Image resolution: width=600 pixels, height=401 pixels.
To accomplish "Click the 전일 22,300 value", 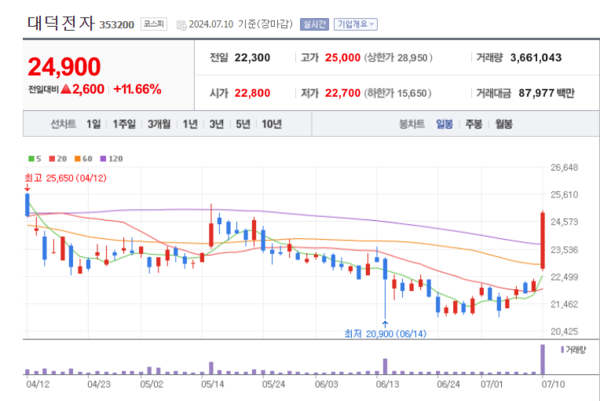I will [252, 58].
